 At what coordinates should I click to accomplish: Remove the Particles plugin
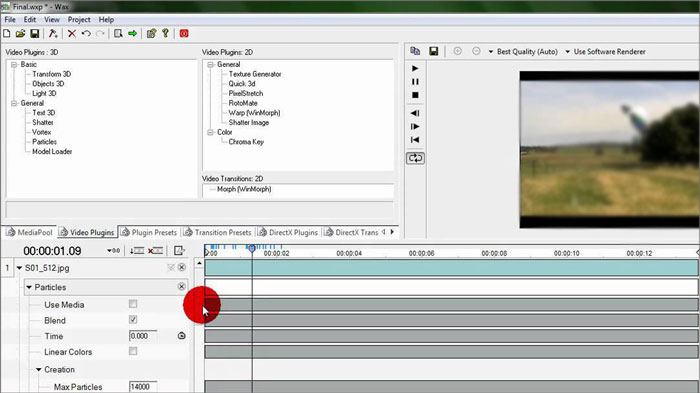[182, 286]
